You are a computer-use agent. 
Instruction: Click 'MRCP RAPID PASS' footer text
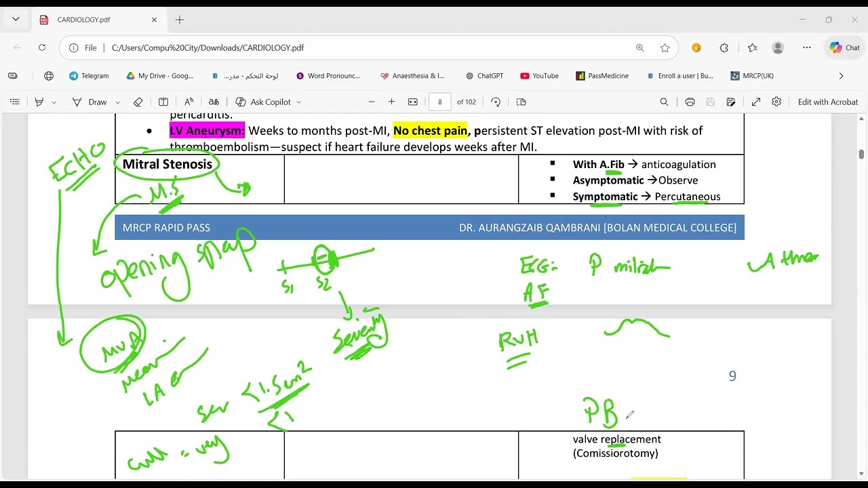pos(166,228)
